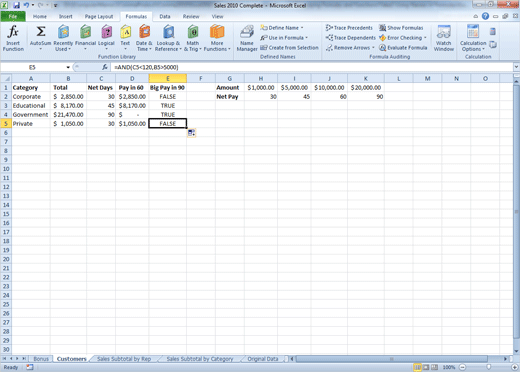Viewport: 520px width, 372px height.
Task: Switch to the Data ribbon tab
Action: tap(165, 16)
